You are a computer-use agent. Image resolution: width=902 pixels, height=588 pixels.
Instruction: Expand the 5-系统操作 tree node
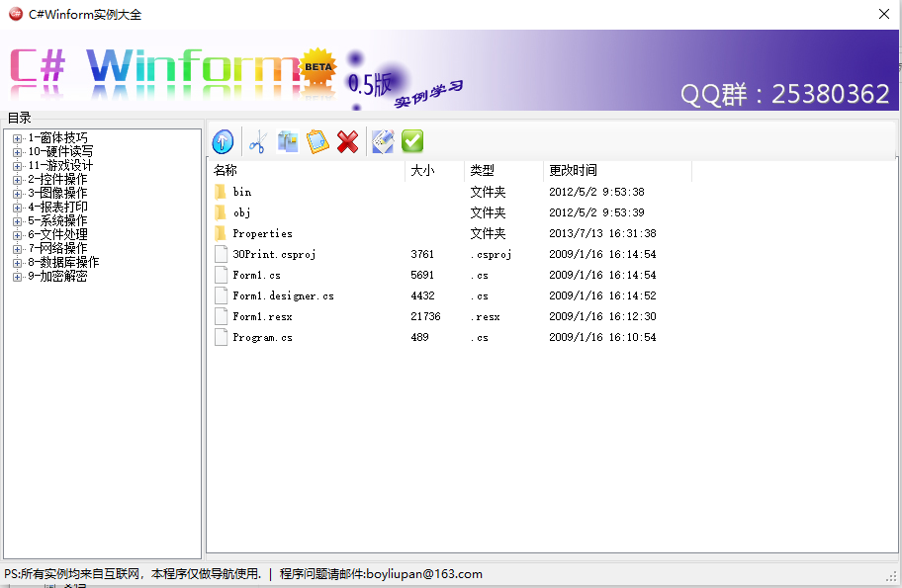point(17,221)
